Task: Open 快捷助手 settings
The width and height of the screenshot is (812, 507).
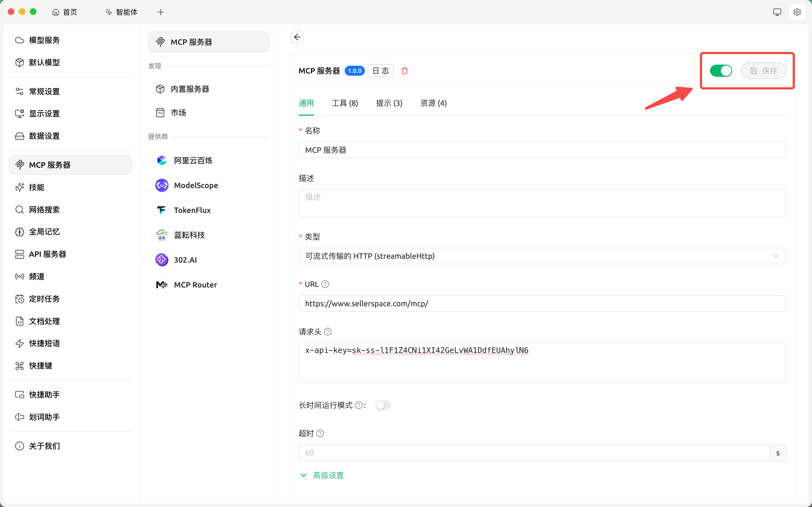Action: [x=70, y=395]
